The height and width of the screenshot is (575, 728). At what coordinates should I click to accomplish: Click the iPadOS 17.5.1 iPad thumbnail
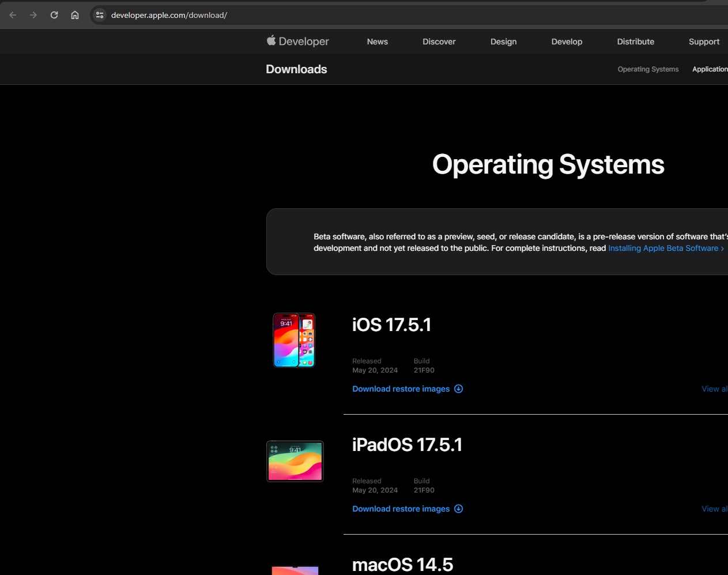295,461
